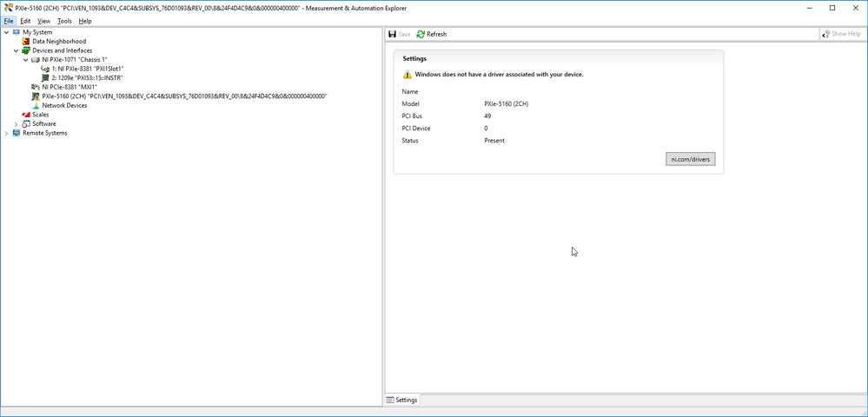The height and width of the screenshot is (417, 868).
Task: Click the 1209e PXI53::15::INSTR device icon
Action: [45, 78]
